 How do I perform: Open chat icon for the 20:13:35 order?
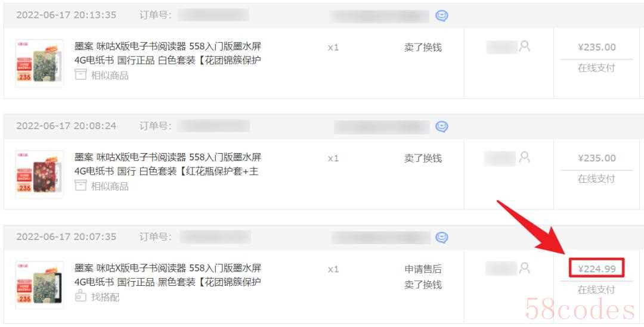pyautogui.click(x=441, y=16)
